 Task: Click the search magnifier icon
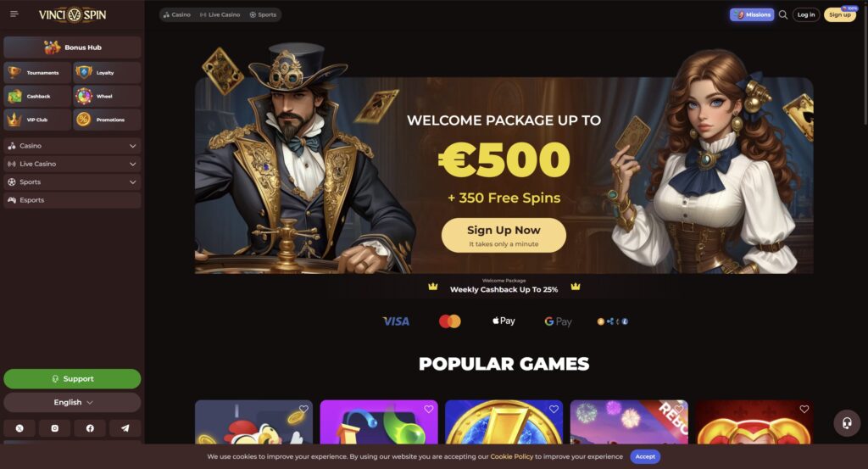point(782,15)
